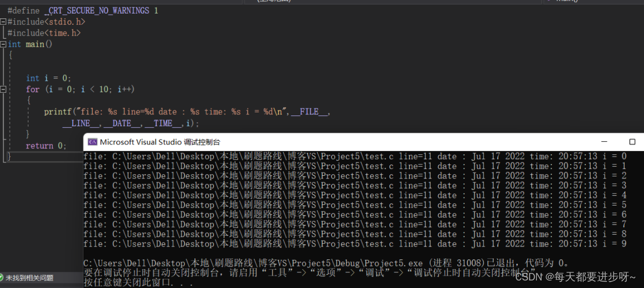
Task: Click the __LINE__ macro in the code
Action: 81,124
